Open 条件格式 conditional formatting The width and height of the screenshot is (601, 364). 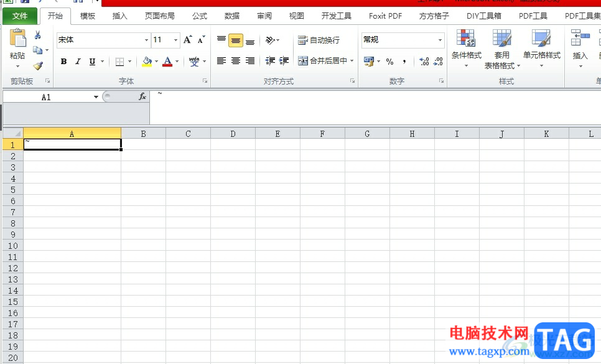tap(467, 49)
